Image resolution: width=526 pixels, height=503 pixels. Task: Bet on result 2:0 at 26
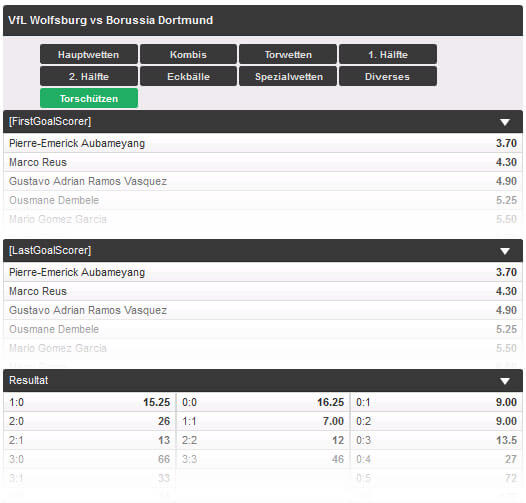[90, 421]
